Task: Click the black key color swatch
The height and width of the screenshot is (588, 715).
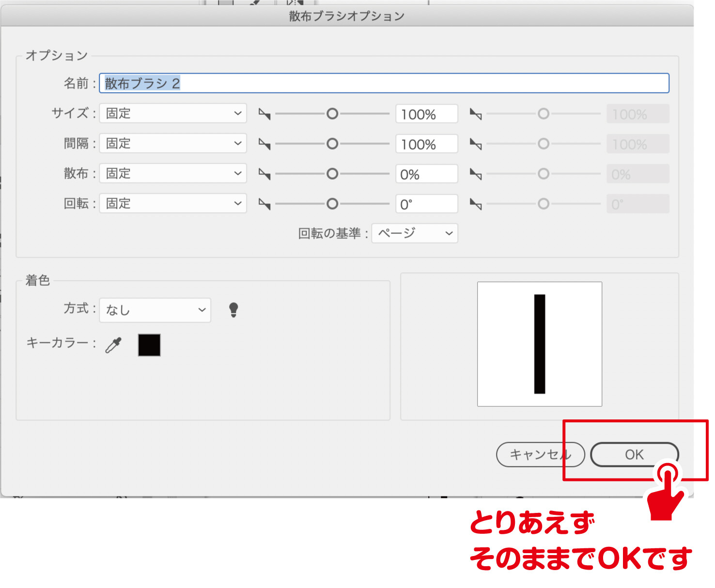Action: coord(149,345)
